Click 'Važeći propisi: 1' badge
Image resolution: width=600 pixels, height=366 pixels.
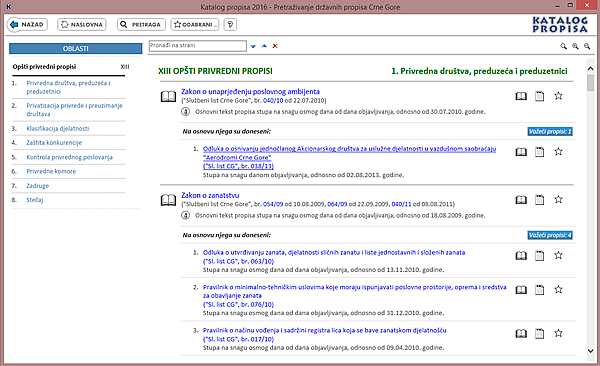pyautogui.click(x=550, y=132)
